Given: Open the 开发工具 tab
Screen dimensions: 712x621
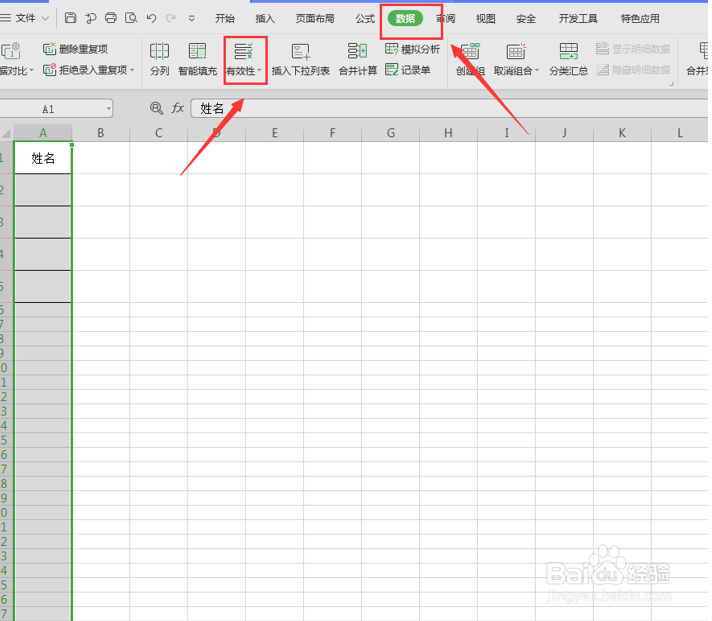Looking at the screenshot, I should 578,19.
